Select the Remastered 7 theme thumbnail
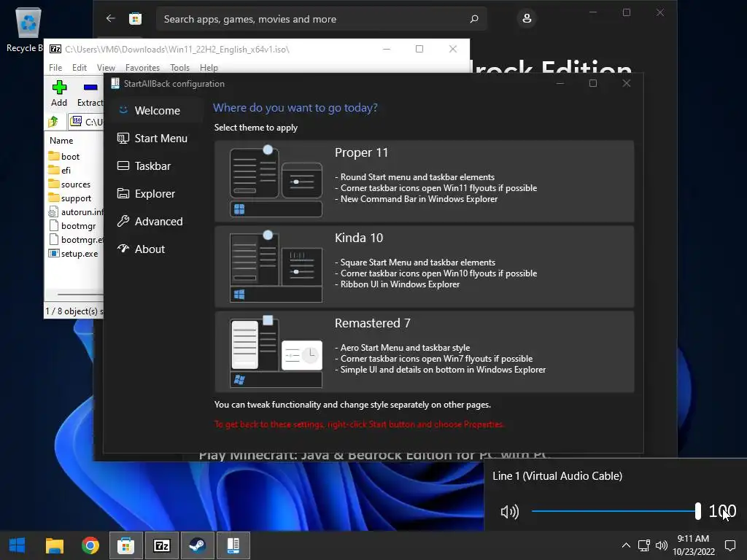This screenshot has width=747, height=560. (276, 352)
